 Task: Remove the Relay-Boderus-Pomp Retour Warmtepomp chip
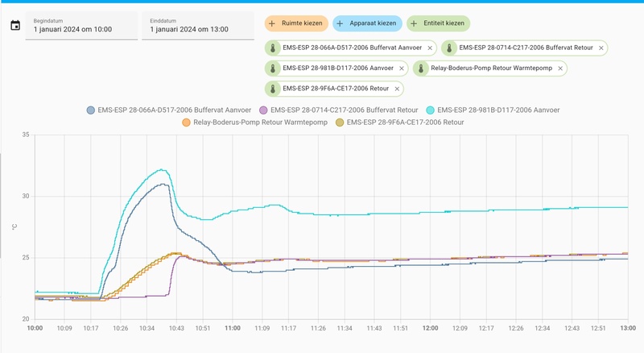click(x=560, y=69)
